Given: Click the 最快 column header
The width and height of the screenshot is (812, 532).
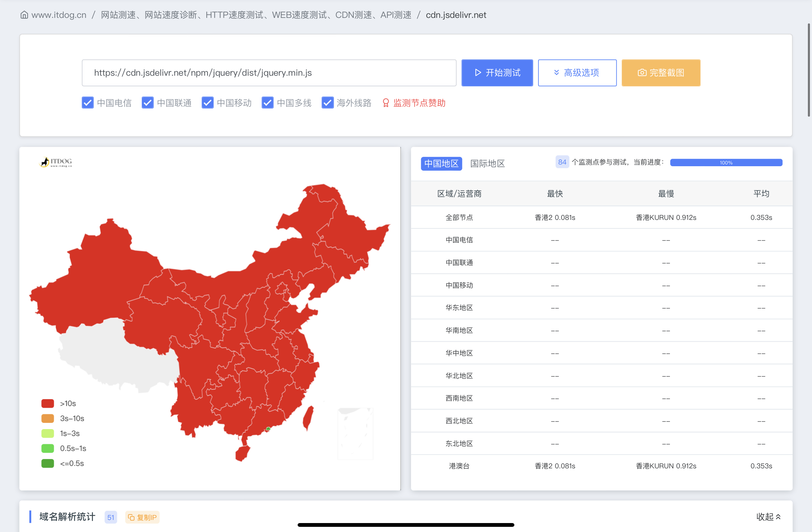Looking at the screenshot, I should [555, 194].
